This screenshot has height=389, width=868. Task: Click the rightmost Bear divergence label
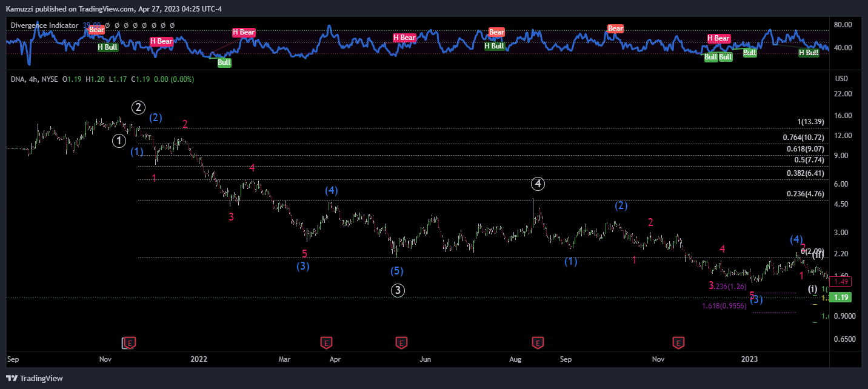coord(615,28)
